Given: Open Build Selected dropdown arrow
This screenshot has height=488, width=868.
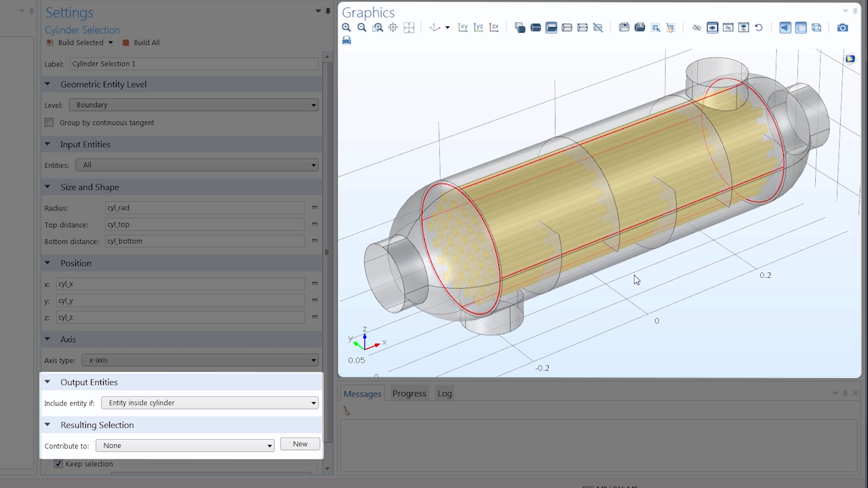Looking at the screenshot, I should click(x=111, y=43).
